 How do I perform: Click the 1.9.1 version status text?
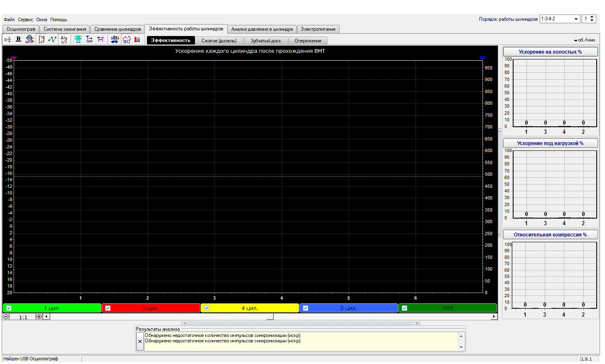[x=586, y=359]
